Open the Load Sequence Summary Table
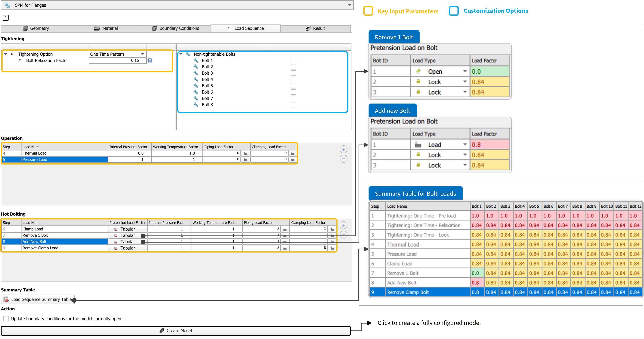This screenshot has width=644, height=339. pos(38,299)
